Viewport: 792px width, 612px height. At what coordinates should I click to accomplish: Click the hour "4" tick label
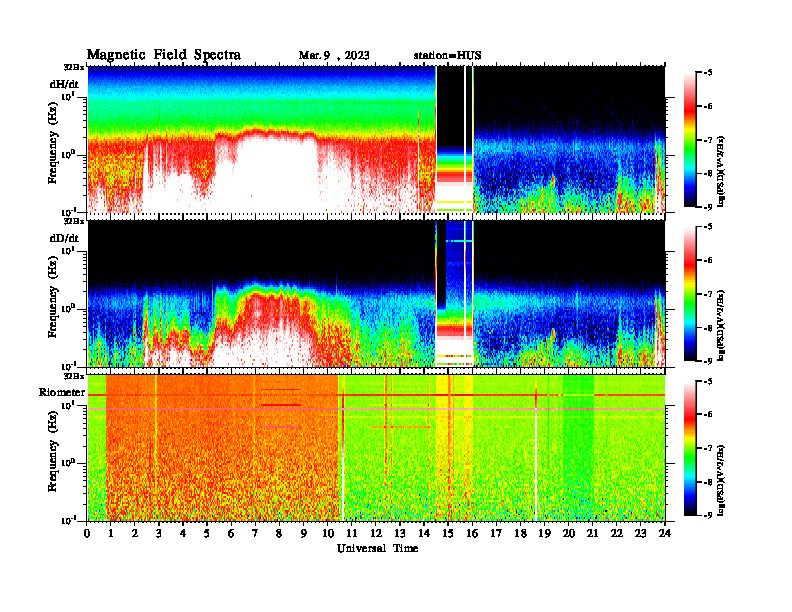183,533
